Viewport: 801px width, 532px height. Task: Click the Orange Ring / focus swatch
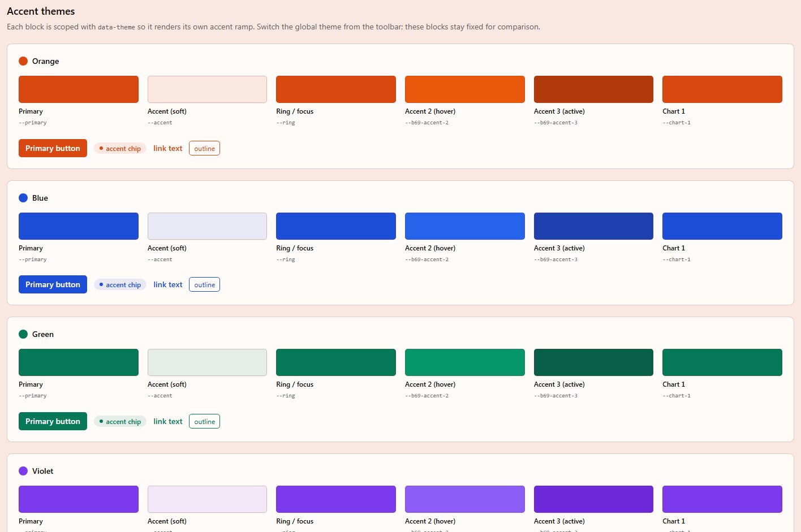point(336,89)
